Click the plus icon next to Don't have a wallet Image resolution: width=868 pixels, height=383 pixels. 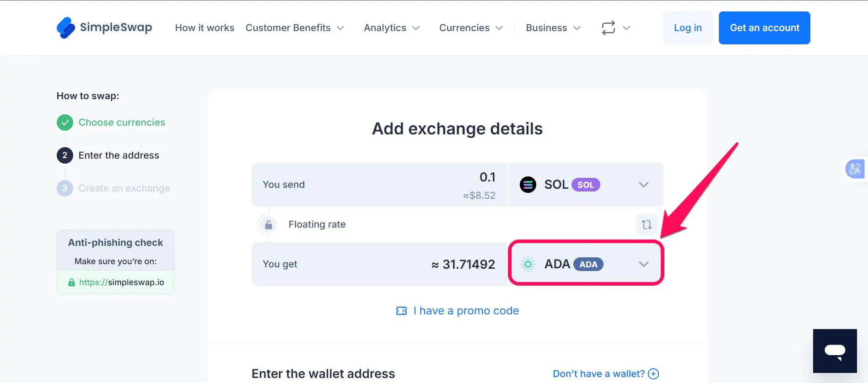(654, 374)
